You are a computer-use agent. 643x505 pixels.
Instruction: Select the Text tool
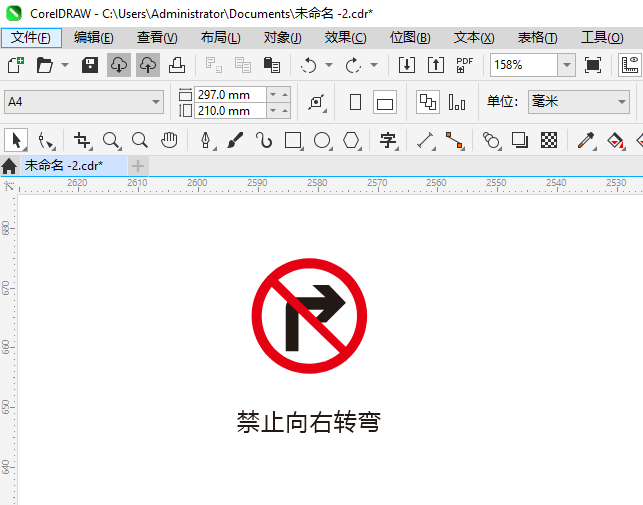388,141
